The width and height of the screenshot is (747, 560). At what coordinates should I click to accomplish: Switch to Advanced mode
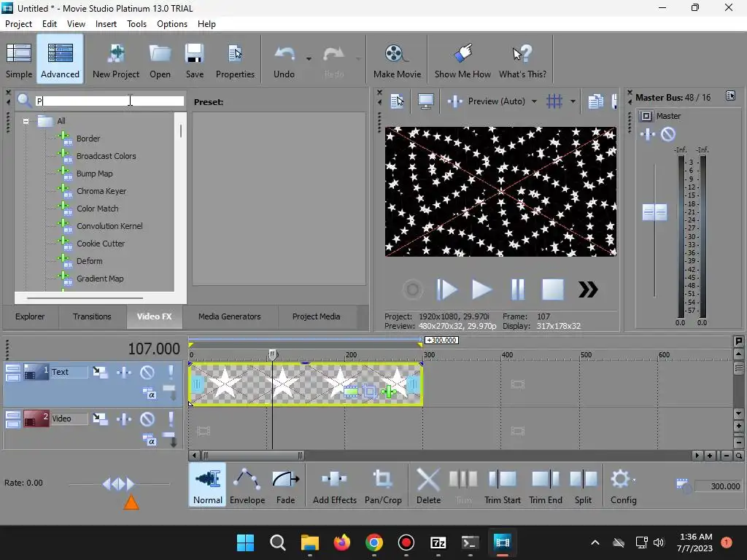tap(60, 60)
